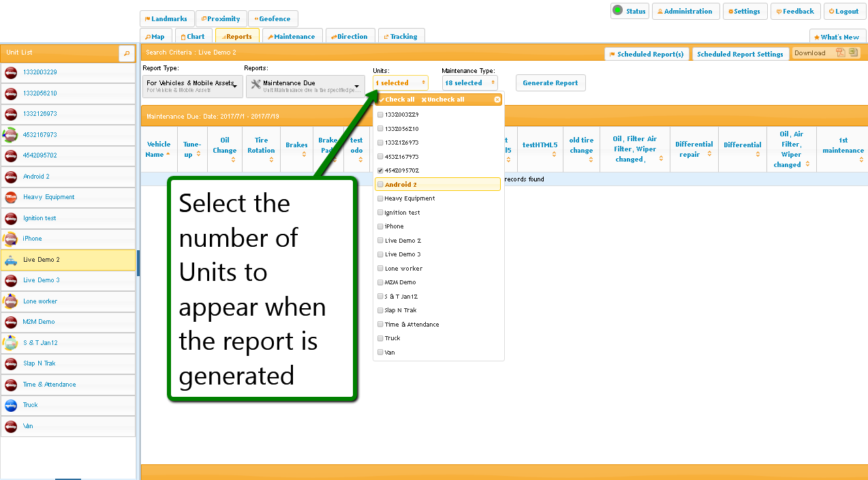The height and width of the screenshot is (480, 868).
Task: Click Check all in units dropdown
Action: pos(397,100)
